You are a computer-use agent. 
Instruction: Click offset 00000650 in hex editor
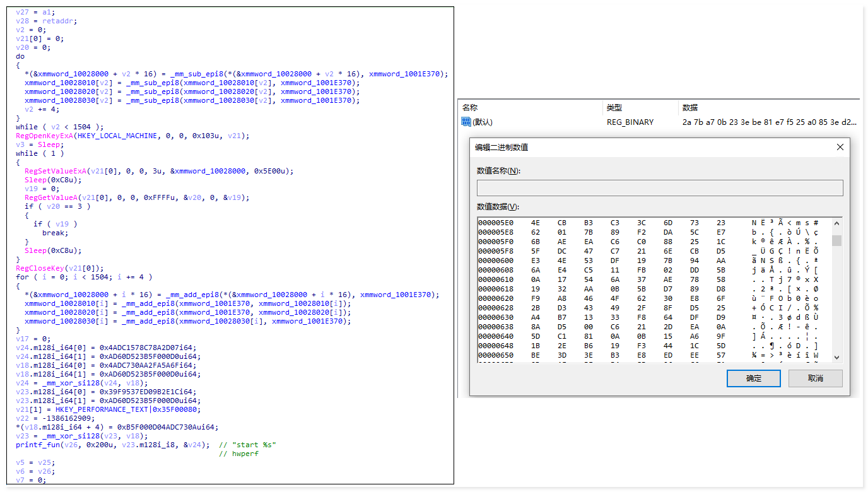(496, 356)
